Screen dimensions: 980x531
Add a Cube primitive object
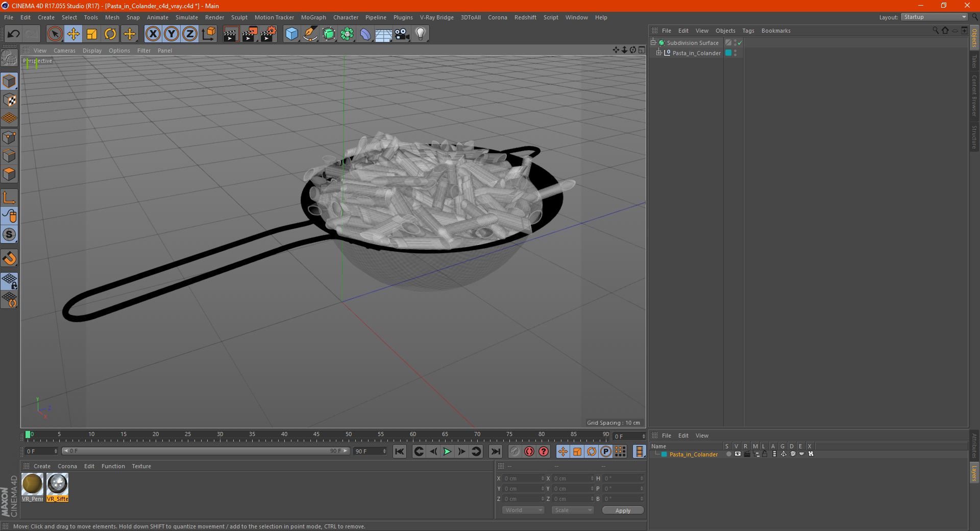click(x=291, y=34)
